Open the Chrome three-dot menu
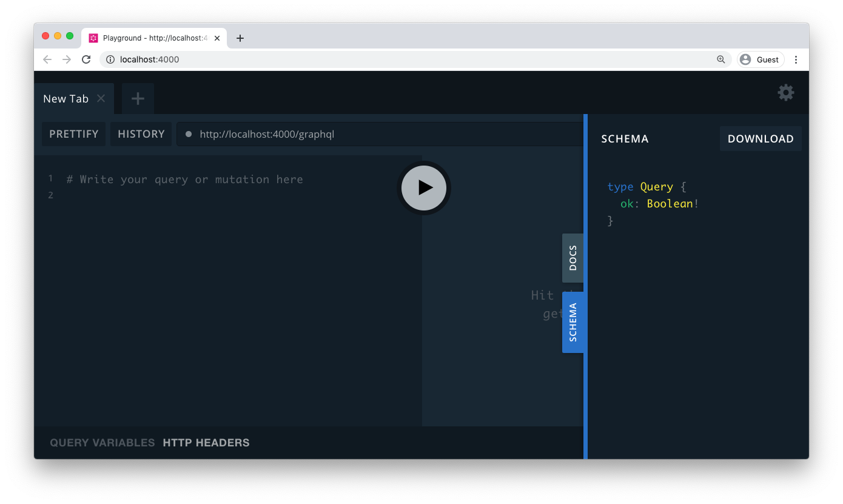 tap(796, 59)
